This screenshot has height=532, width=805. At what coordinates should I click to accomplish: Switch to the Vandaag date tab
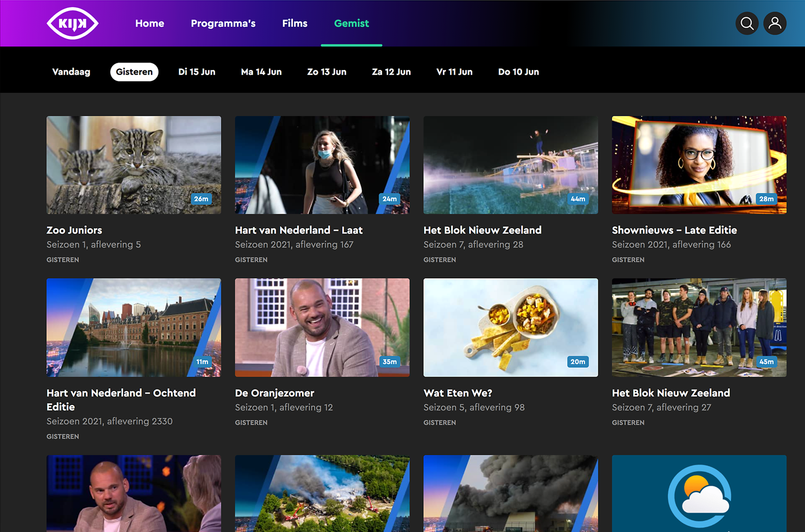pos(71,72)
